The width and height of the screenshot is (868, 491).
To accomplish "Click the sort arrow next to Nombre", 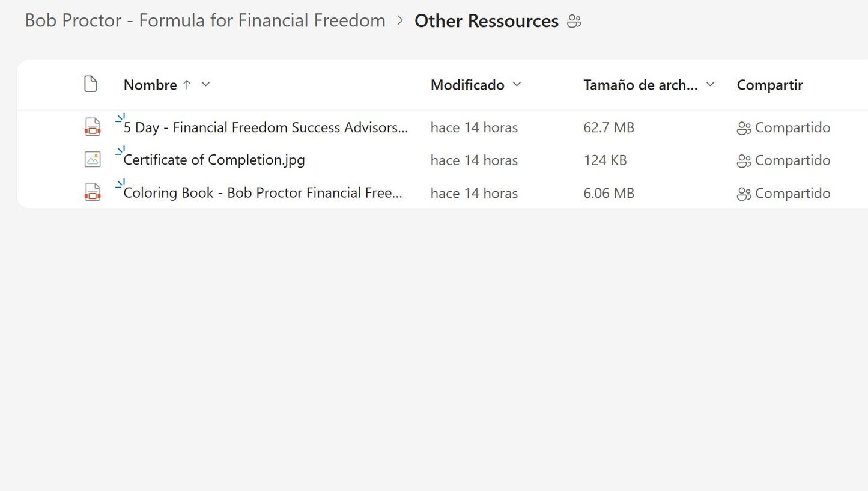I will point(187,85).
